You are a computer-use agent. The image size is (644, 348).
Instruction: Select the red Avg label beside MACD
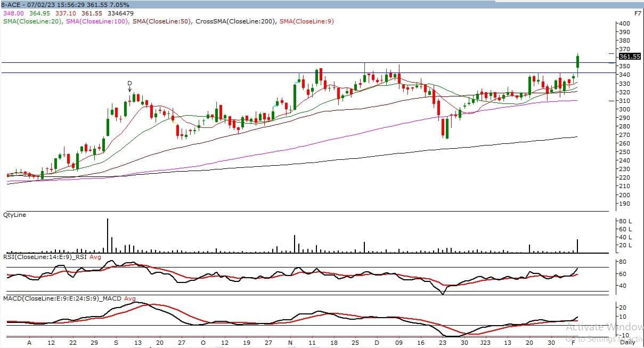(131, 298)
